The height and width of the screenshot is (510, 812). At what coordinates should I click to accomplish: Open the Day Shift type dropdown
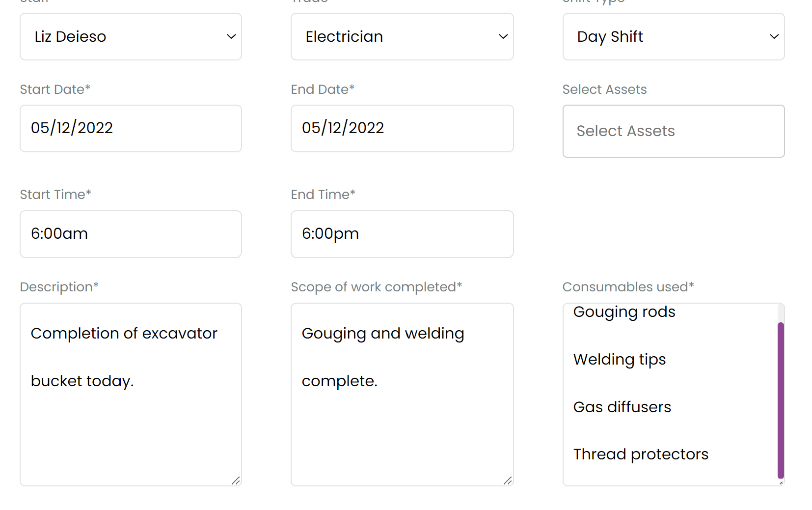pos(674,37)
